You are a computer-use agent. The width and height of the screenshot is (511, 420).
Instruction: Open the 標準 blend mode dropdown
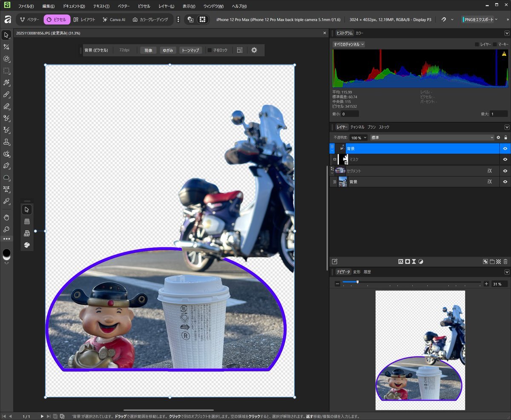[x=432, y=138]
